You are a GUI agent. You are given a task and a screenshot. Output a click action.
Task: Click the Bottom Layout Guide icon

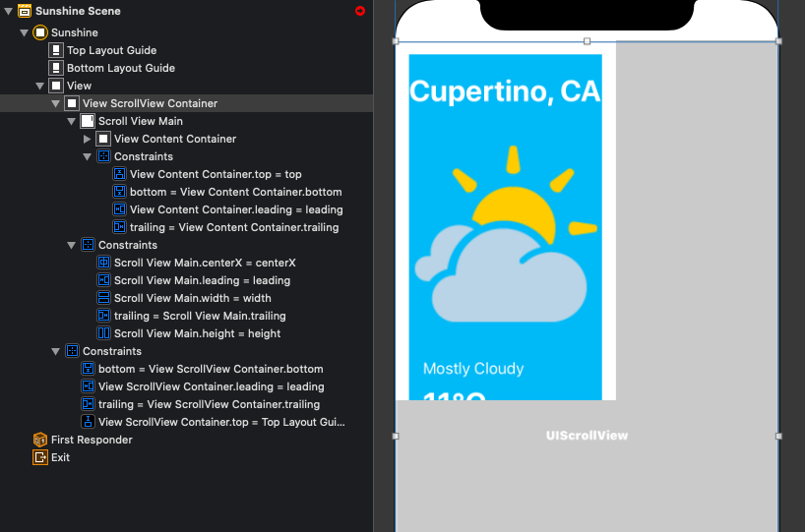(56, 68)
